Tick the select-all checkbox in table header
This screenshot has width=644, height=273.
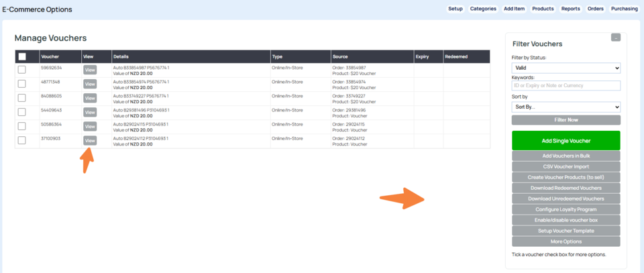[22, 56]
